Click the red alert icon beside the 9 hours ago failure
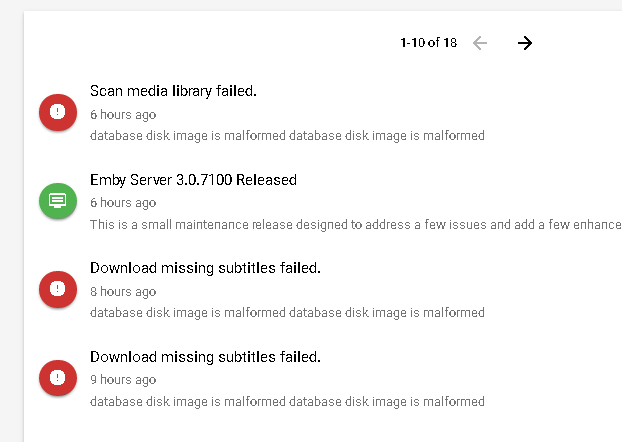Screen dimensions: 622x442 [x=58, y=378]
